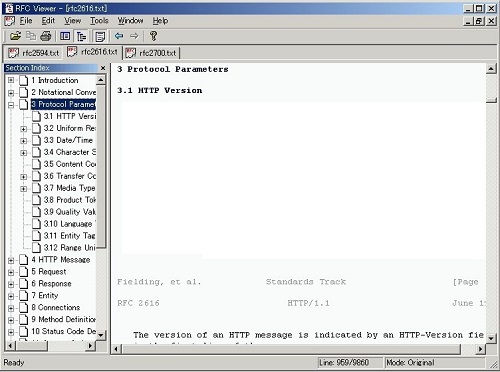Go forward with the right arrow icon
Screen dimensions: 500x372
tap(134, 36)
